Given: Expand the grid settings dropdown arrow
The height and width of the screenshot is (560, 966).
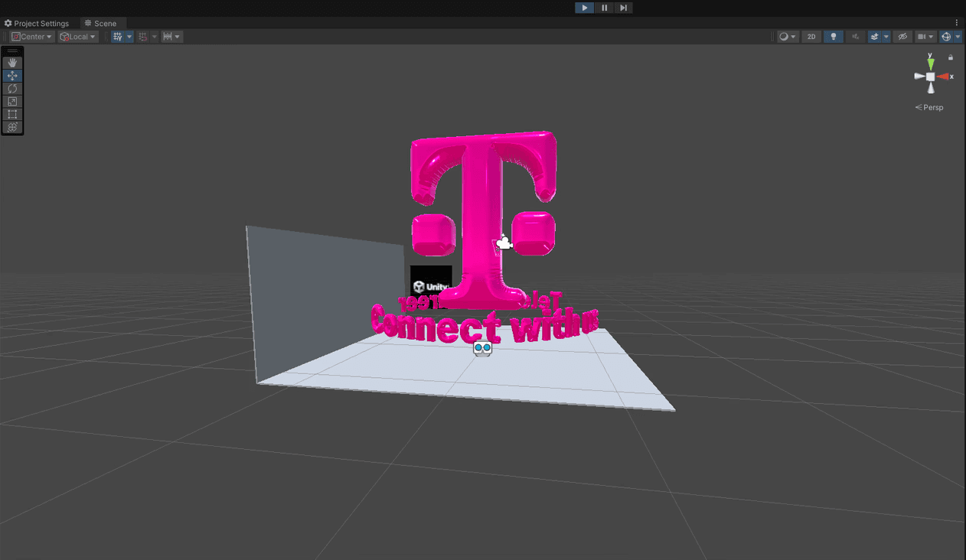Looking at the screenshot, I should [129, 37].
